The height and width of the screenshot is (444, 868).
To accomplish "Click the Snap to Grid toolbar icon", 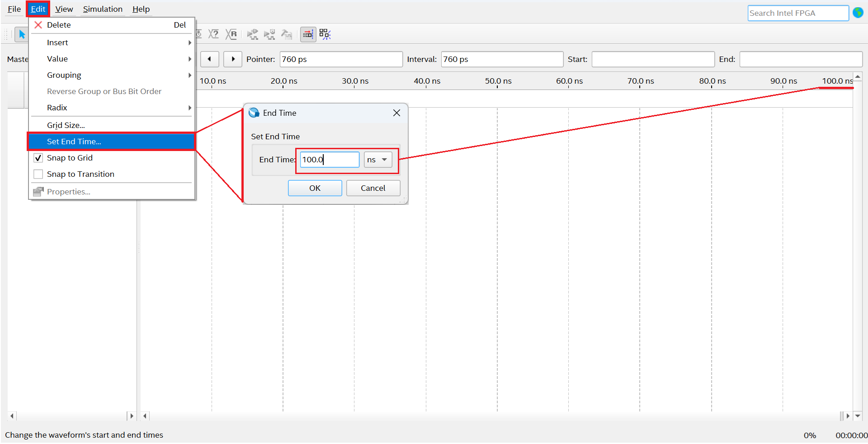I will click(308, 34).
